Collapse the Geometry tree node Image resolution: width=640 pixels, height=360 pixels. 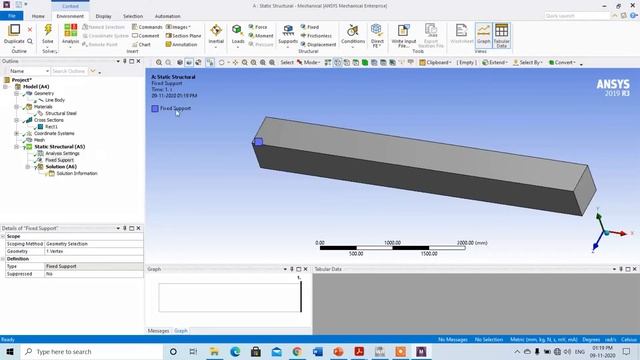point(16,93)
